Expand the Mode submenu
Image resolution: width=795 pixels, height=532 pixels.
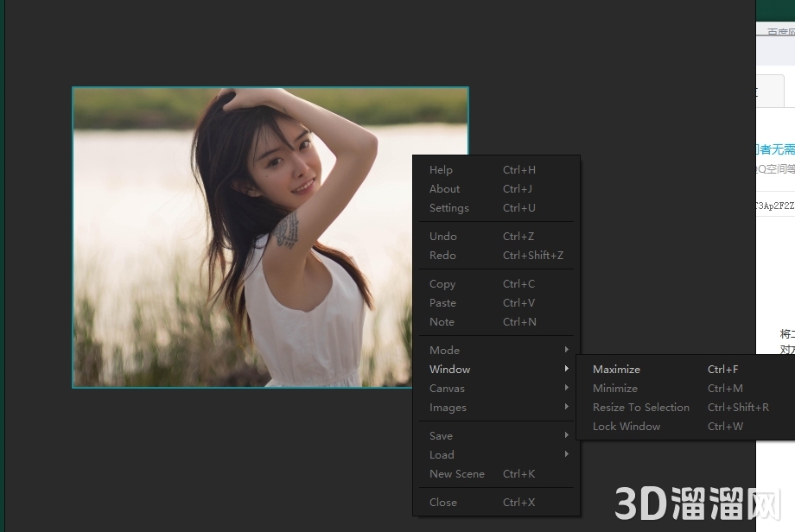(x=444, y=350)
